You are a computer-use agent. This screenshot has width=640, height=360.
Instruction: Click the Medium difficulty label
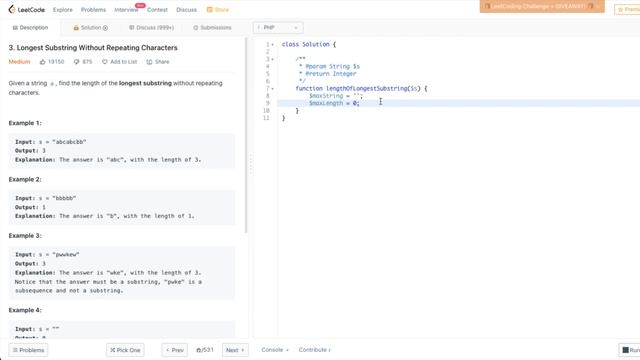click(x=19, y=62)
